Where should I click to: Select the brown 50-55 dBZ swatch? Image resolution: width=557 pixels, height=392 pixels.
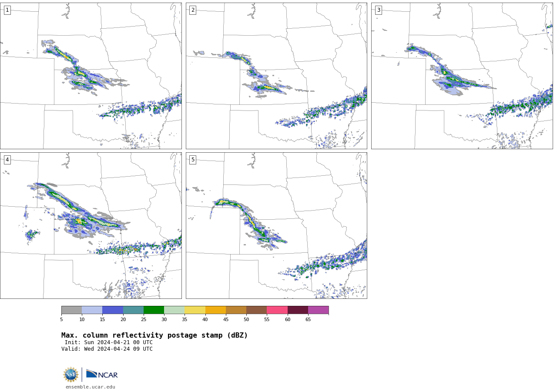click(256, 310)
